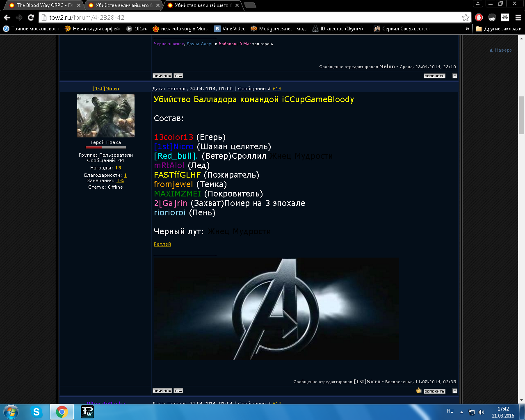Click 'профиль' button under [1st]Nicro's post
This screenshot has height=420, width=525.
coord(162,390)
